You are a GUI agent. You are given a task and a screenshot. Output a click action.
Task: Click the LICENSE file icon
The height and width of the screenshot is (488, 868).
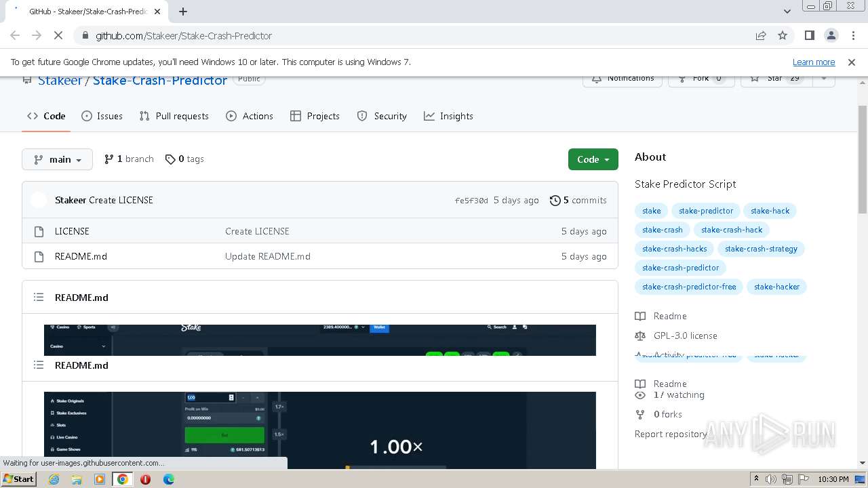(39, 231)
